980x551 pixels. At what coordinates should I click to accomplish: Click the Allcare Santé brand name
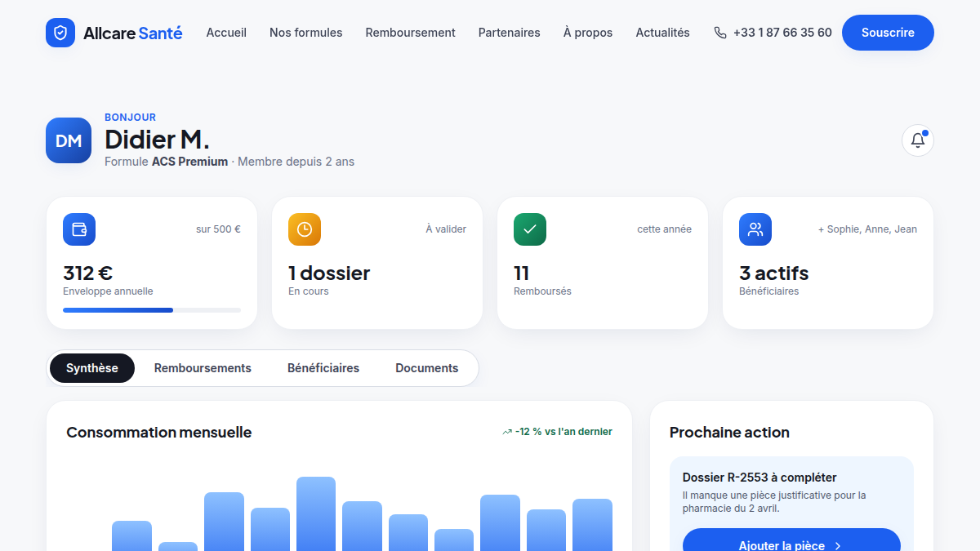(133, 33)
